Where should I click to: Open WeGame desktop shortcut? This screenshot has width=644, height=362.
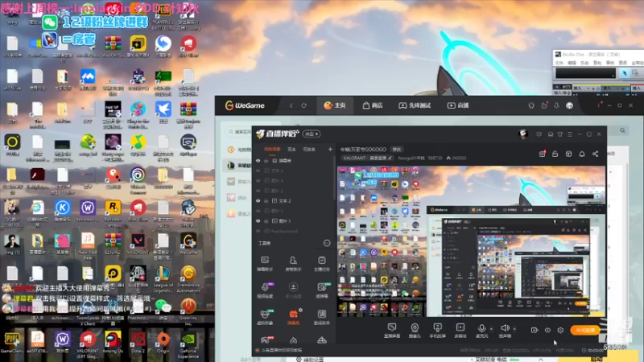pos(188,244)
